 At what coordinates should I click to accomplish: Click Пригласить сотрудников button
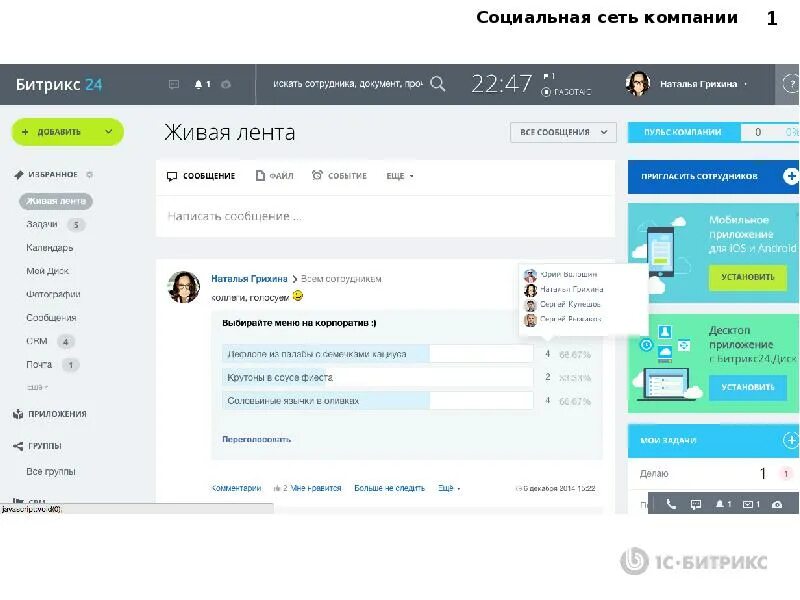713,177
